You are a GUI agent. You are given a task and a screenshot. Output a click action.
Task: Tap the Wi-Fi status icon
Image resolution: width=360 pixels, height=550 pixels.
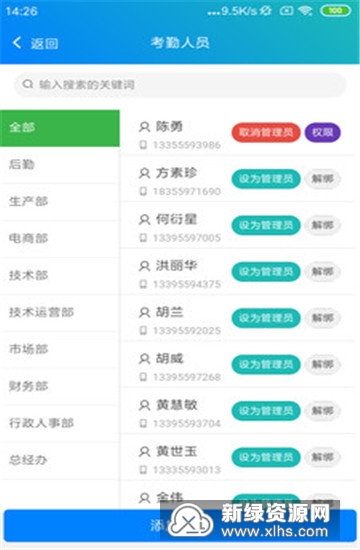pyautogui.click(x=305, y=11)
